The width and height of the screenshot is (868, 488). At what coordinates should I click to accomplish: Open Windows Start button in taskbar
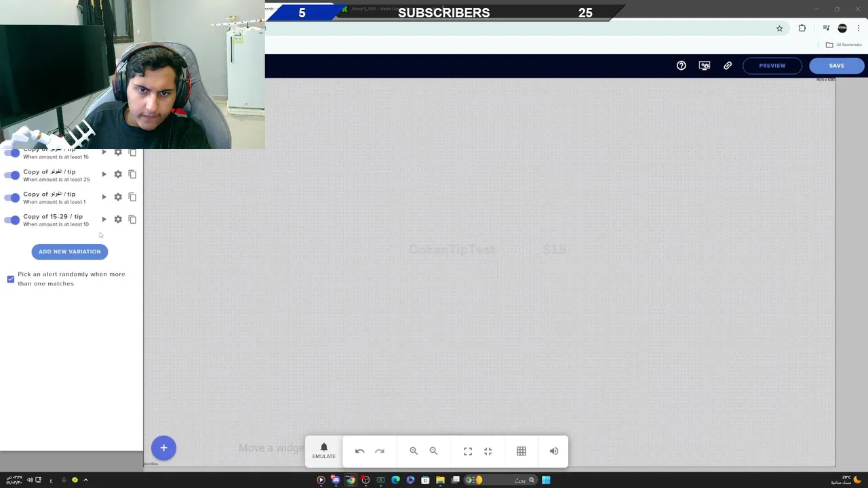click(546, 480)
